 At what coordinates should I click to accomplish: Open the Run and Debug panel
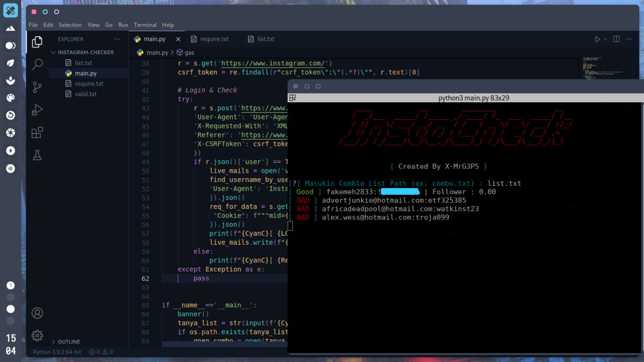[37, 109]
